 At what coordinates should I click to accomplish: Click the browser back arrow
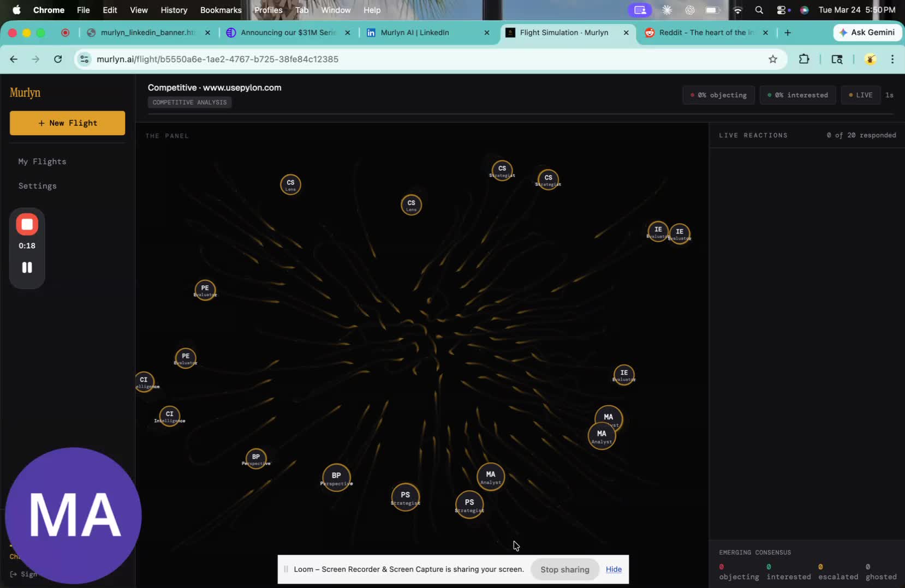pyautogui.click(x=14, y=59)
